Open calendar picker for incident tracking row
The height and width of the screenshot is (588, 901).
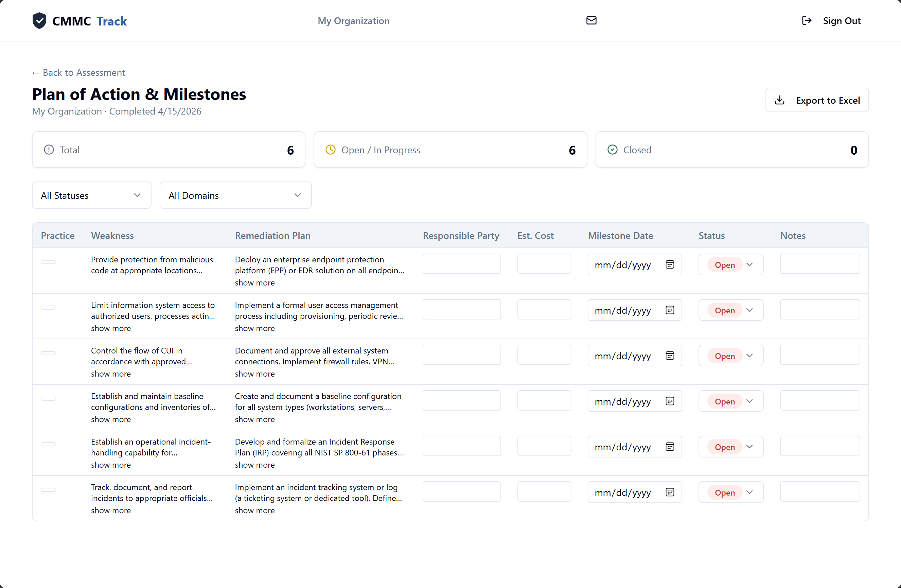click(670, 492)
